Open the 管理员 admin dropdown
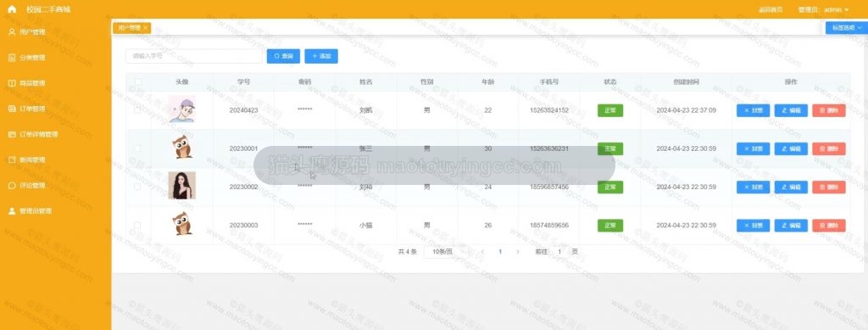The image size is (868, 330). pyautogui.click(x=823, y=9)
